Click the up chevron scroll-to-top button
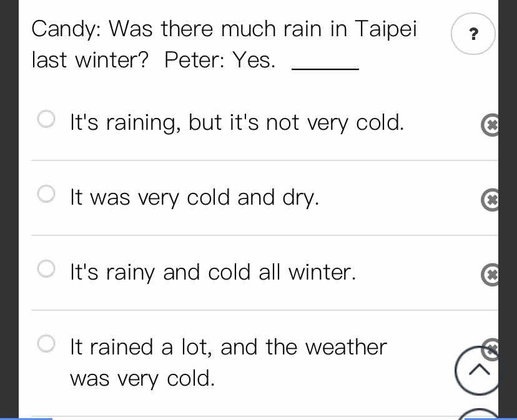Screen dimensions: 517x420 (478, 370)
